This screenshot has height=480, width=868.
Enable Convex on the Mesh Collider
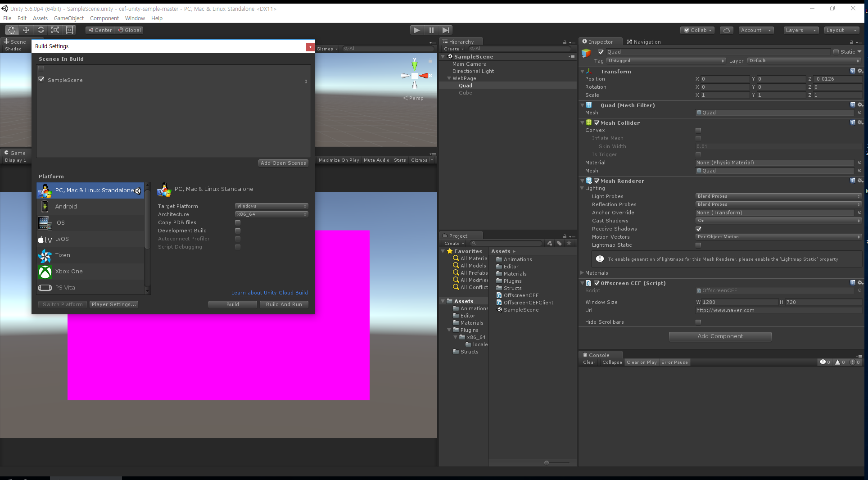698,130
